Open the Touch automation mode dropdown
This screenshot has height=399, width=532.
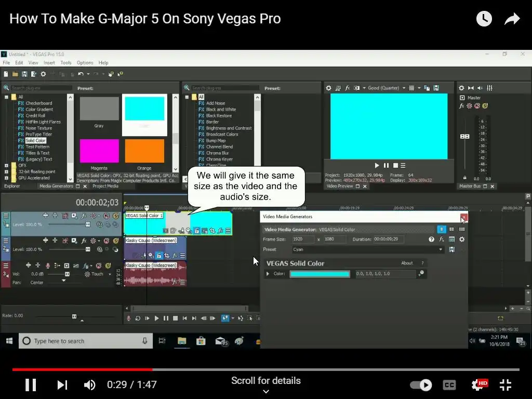pos(110,274)
